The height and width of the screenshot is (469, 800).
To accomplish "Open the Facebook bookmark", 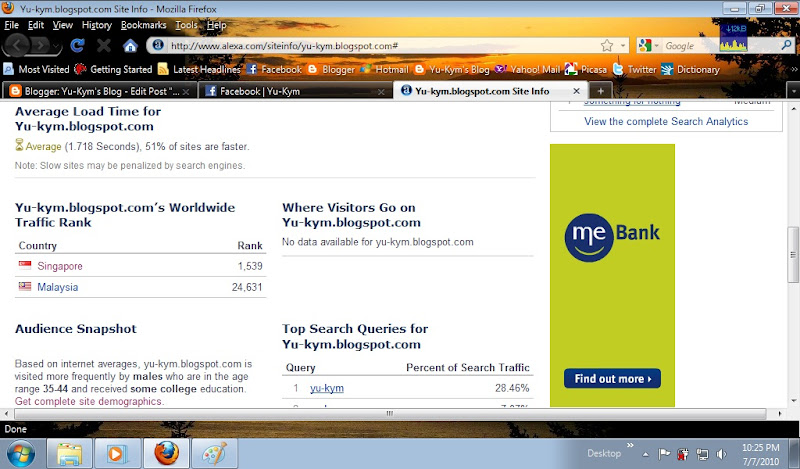I will click(x=274, y=69).
